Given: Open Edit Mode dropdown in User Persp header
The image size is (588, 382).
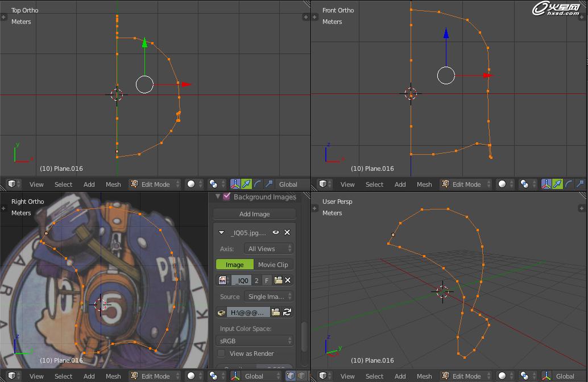Looking at the screenshot, I should click(x=466, y=376).
